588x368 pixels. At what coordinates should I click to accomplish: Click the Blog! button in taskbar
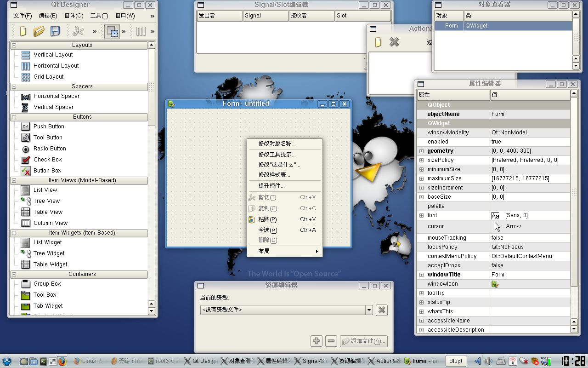(x=456, y=361)
